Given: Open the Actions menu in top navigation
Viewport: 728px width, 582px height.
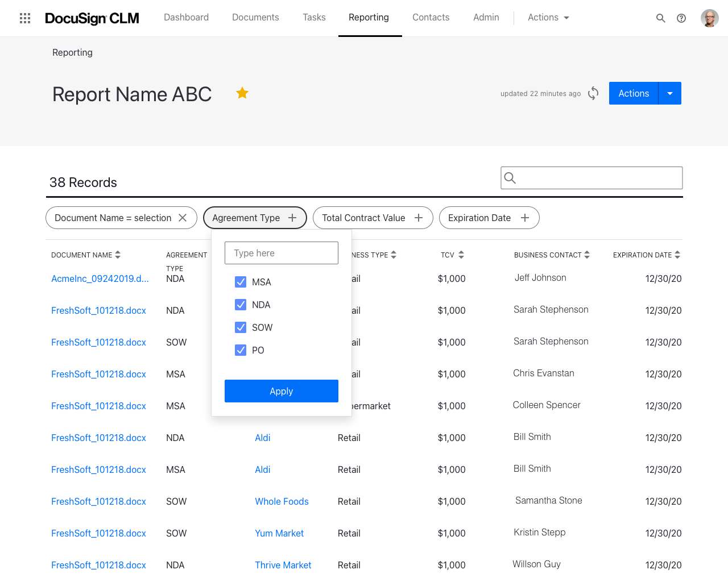Looking at the screenshot, I should [548, 18].
